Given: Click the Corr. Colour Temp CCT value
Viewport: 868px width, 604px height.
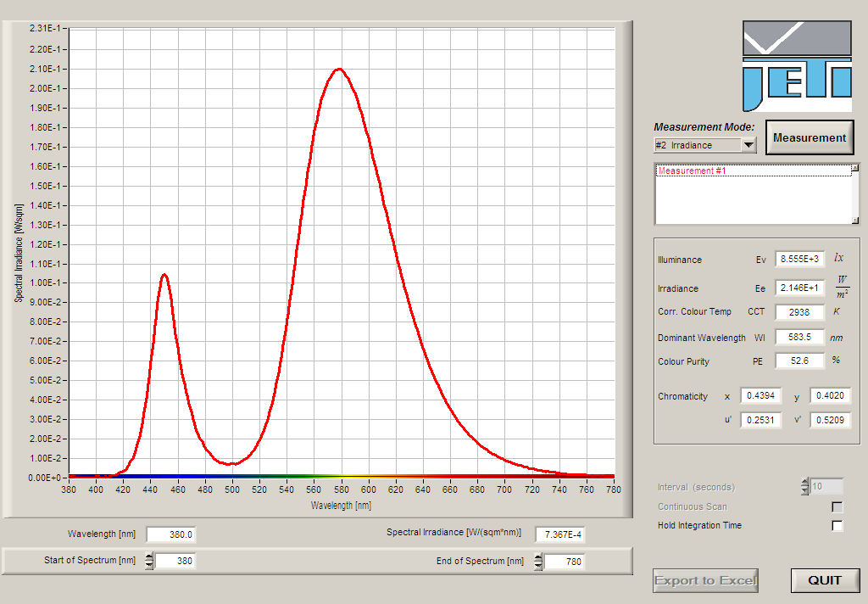Looking at the screenshot, I should click(799, 312).
